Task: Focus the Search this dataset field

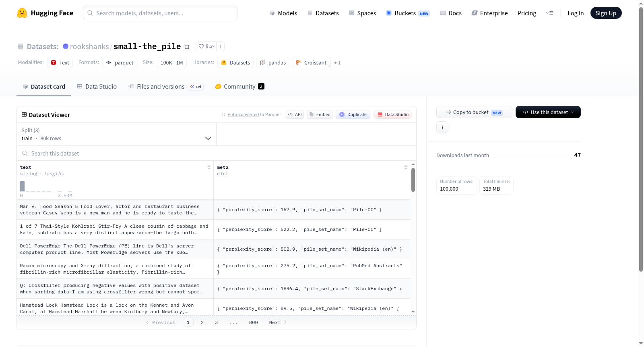Action: (216, 153)
